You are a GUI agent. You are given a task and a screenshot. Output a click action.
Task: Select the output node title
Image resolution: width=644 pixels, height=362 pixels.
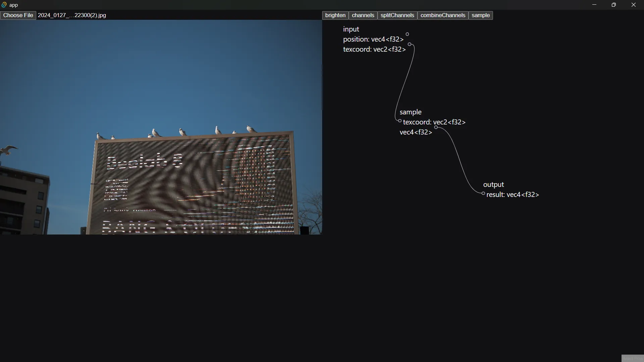[x=493, y=185]
